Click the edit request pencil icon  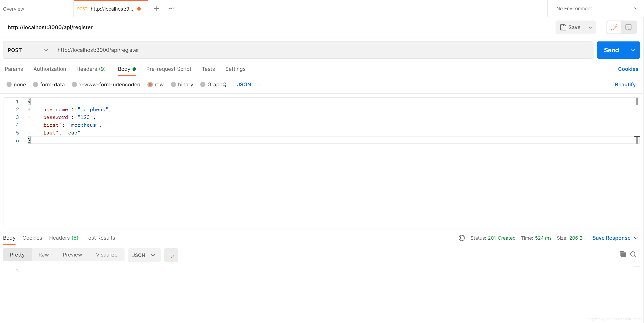pyautogui.click(x=614, y=28)
